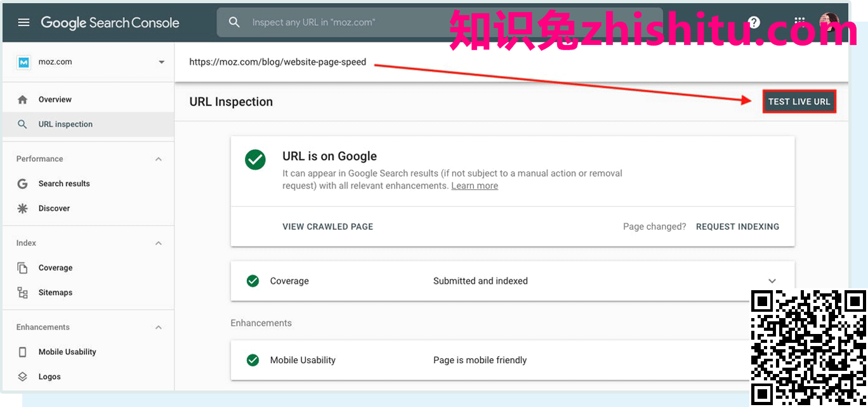The width and height of the screenshot is (868, 407).
Task: Click the Mobile Usability phone icon
Action: point(23,352)
